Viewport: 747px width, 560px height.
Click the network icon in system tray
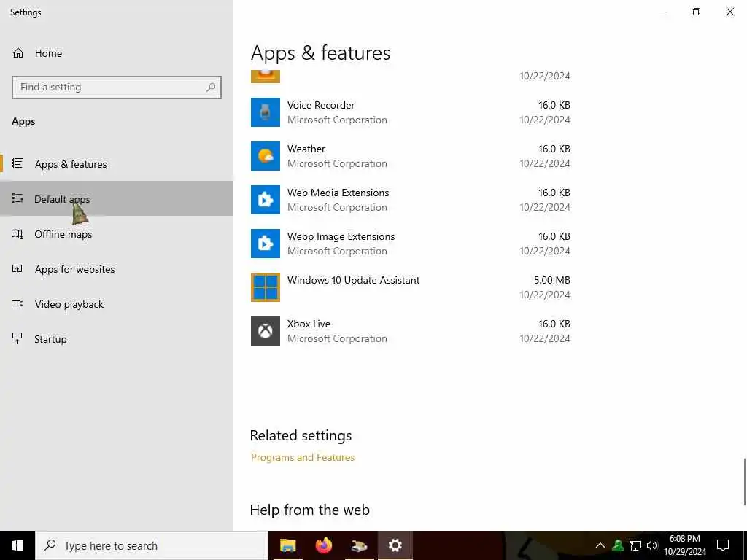635,545
